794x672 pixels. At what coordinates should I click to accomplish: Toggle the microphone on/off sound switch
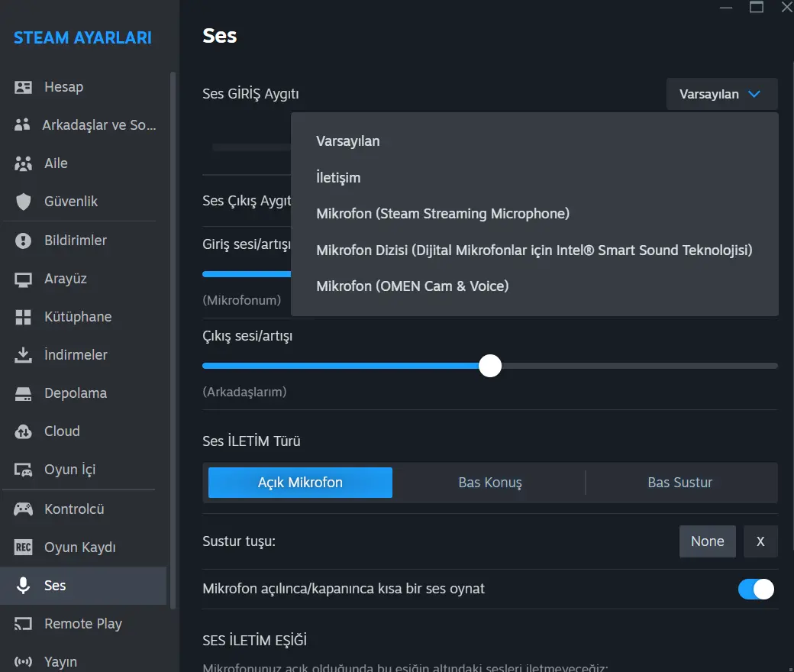coord(756,589)
